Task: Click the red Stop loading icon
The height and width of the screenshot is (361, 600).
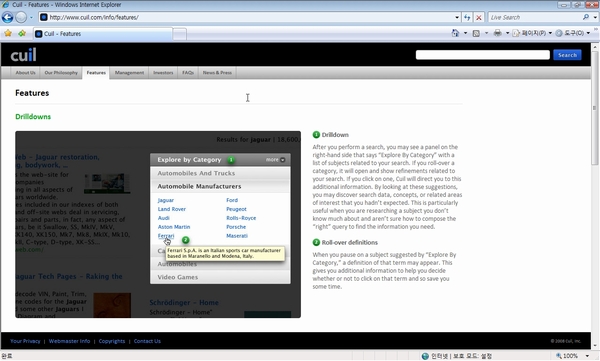Action: point(479,17)
